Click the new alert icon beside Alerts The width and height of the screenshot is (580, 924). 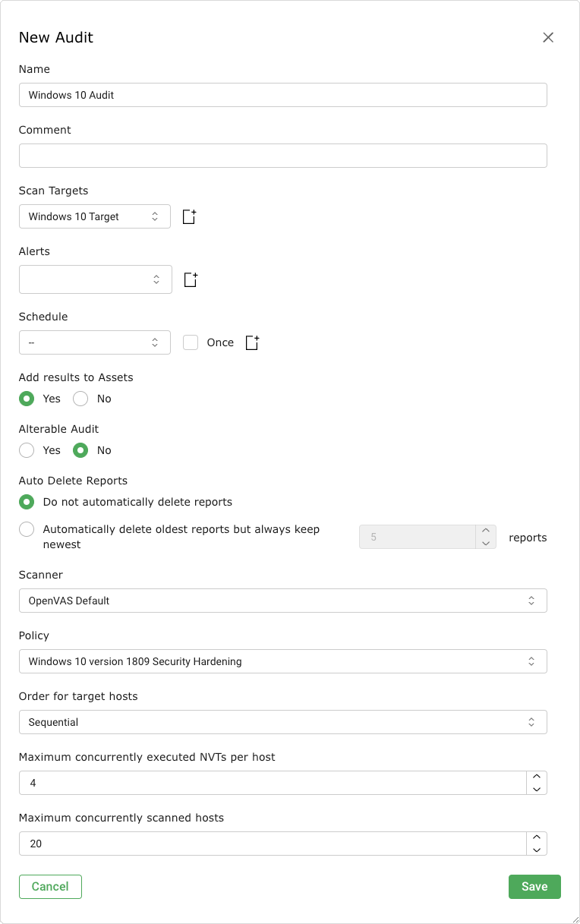(191, 279)
